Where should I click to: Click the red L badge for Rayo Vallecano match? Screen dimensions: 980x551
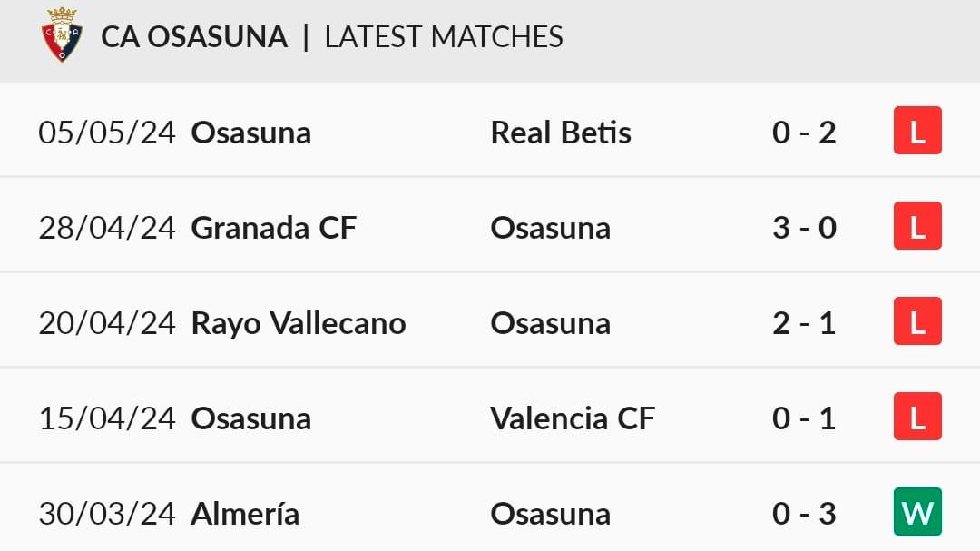pyautogui.click(x=917, y=320)
